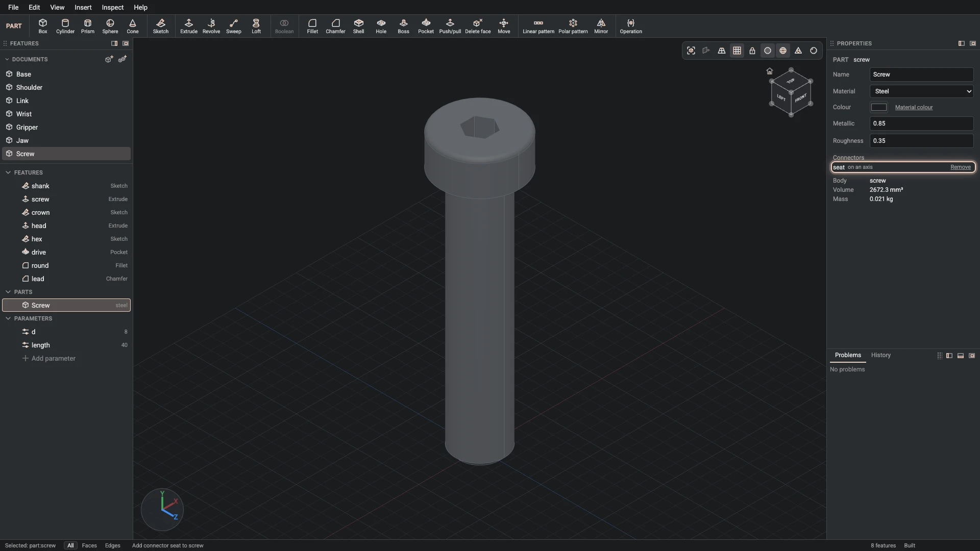Toggle the view lock icon
Viewport: 980px width, 551px height.
click(x=752, y=51)
